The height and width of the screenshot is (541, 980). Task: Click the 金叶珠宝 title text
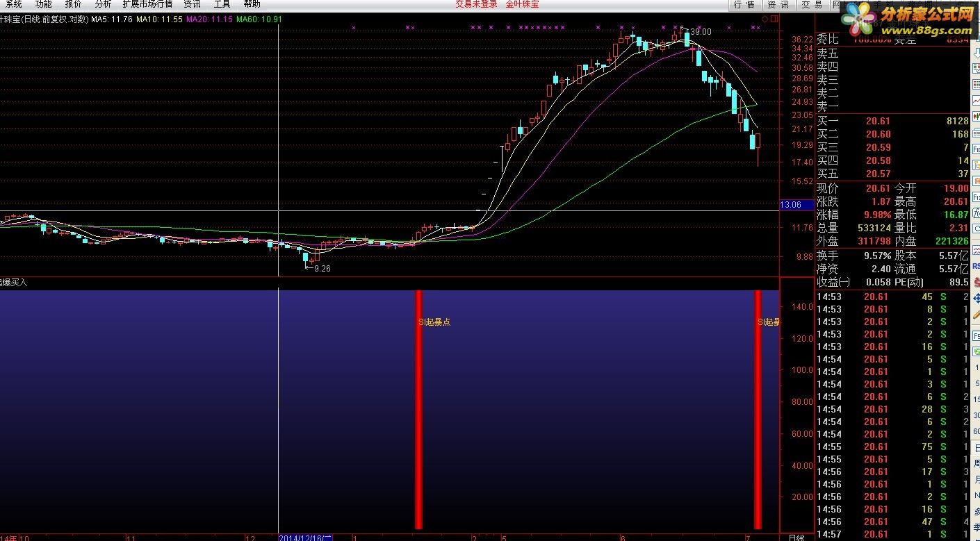(522, 4)
